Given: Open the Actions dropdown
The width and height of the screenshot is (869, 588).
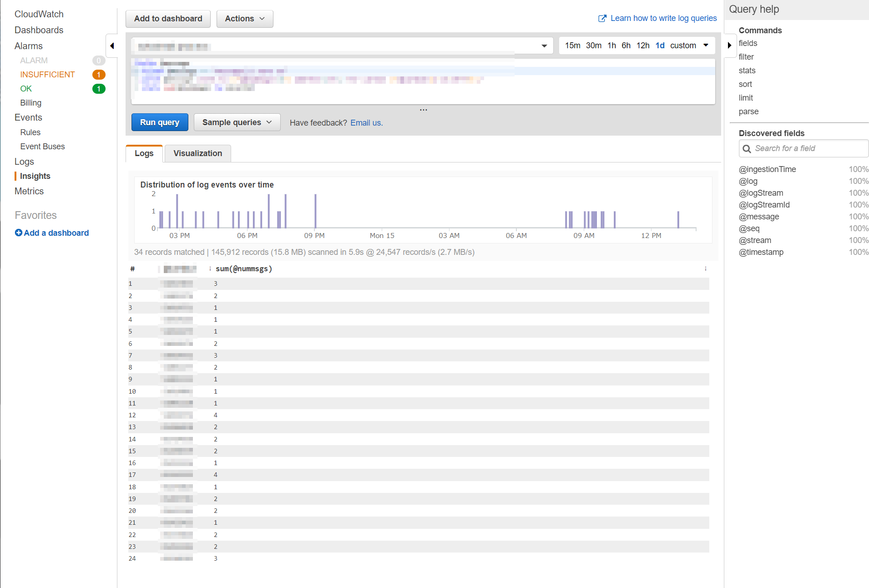Looking at the screenshot, I should point(245,19).
